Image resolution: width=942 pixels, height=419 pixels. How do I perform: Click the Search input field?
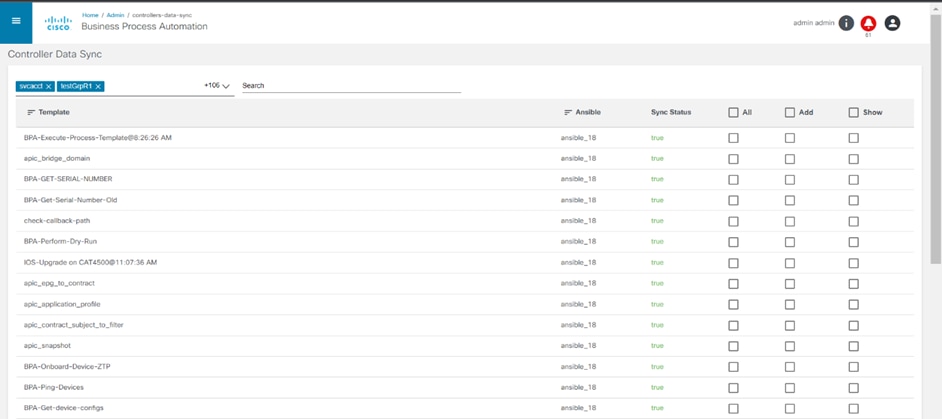tap(350, 86)
